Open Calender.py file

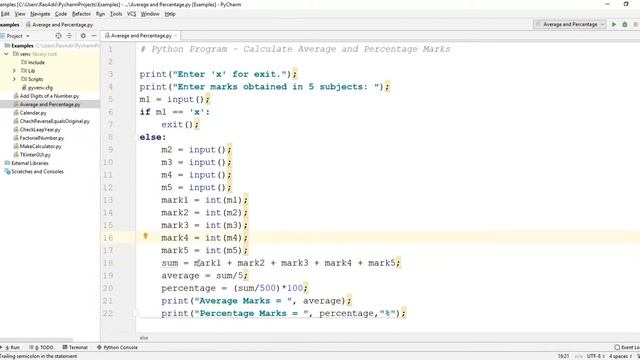(x=30, y=113)
